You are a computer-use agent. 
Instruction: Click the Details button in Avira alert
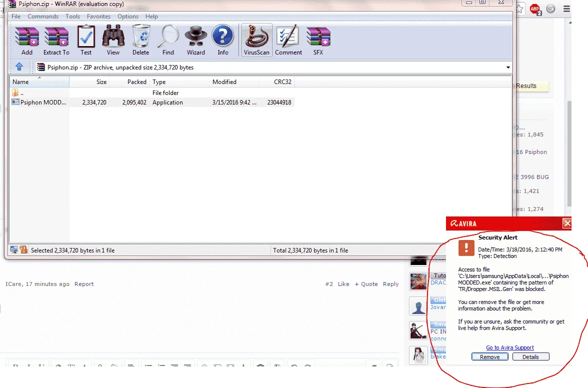tap(530, 357)
